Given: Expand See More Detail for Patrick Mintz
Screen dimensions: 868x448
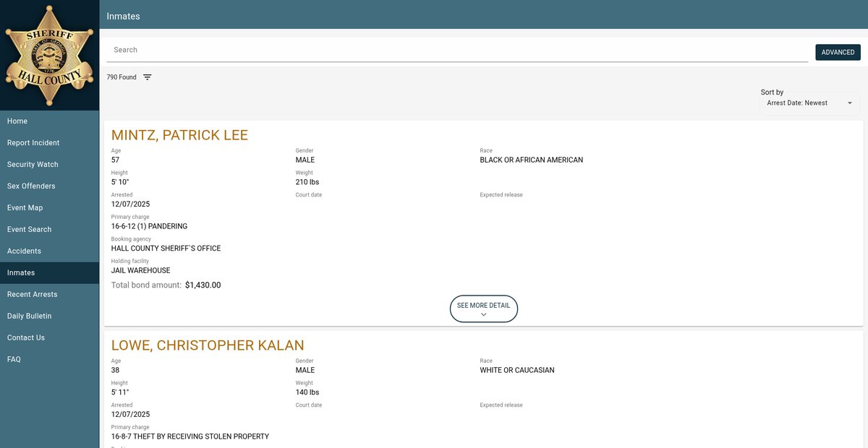Looking at the screenshot, I should tap(483, 309).
